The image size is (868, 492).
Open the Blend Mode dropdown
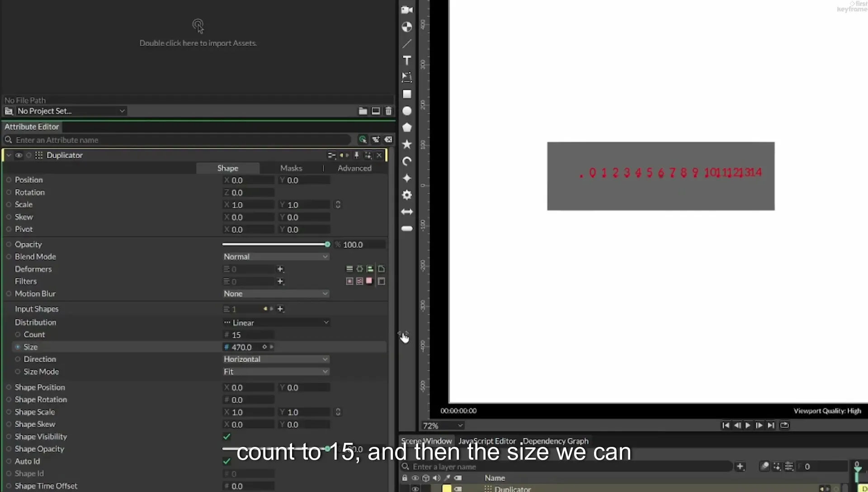pyautogui.click(x=276, y=256)
